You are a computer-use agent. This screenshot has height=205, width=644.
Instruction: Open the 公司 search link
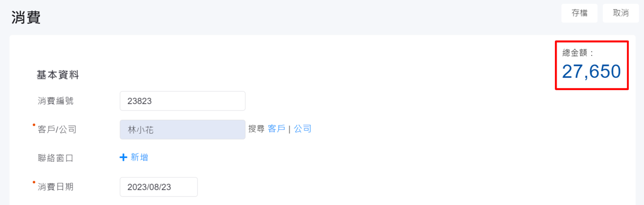(302, 129)
